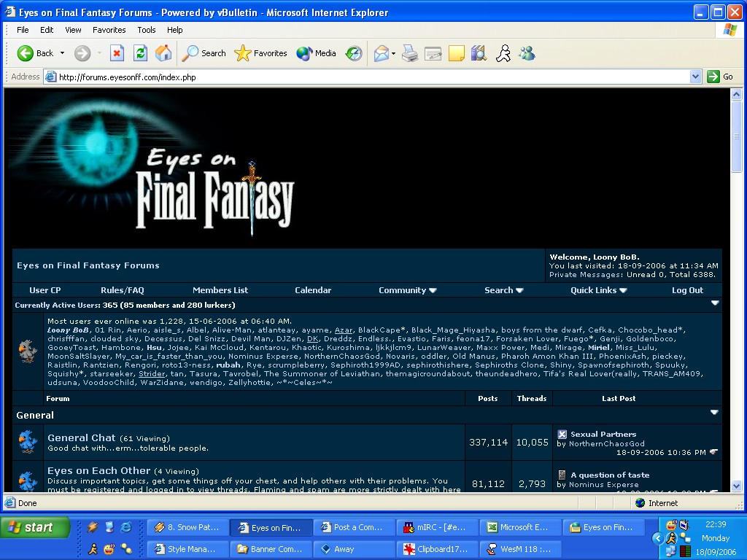This screenshot has height=560, width=747.
Task: Open History clock toolbar icon
Action: point(354,53)
